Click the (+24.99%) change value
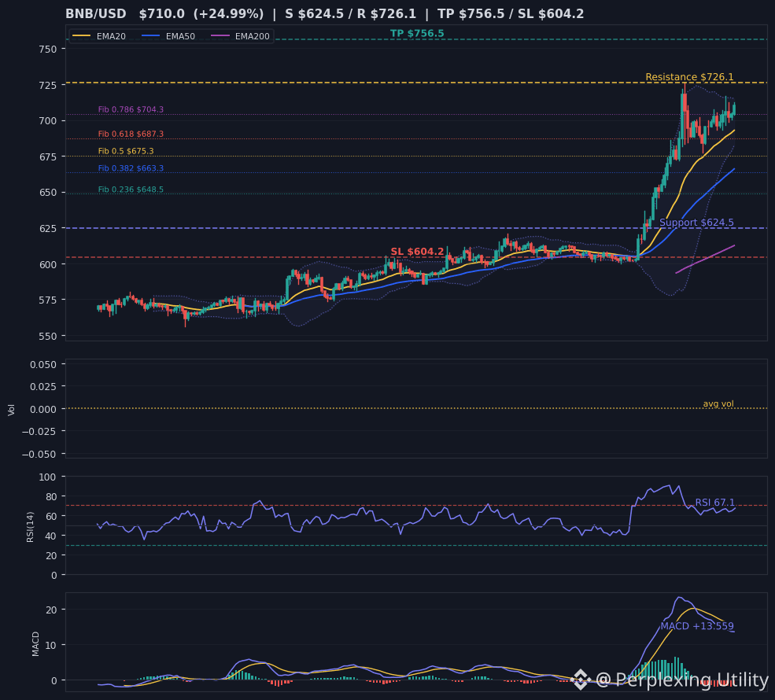 pyautogui.click(x=228, y=14)
